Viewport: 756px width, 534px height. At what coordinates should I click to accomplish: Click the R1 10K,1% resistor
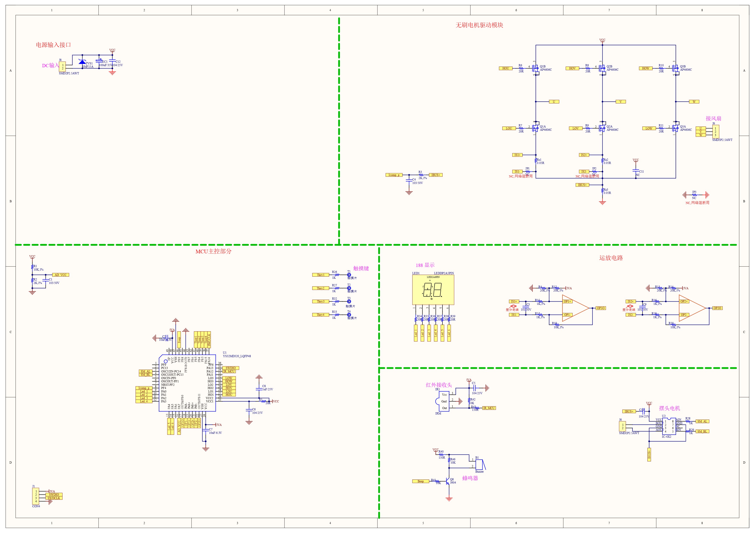(32, 267)
